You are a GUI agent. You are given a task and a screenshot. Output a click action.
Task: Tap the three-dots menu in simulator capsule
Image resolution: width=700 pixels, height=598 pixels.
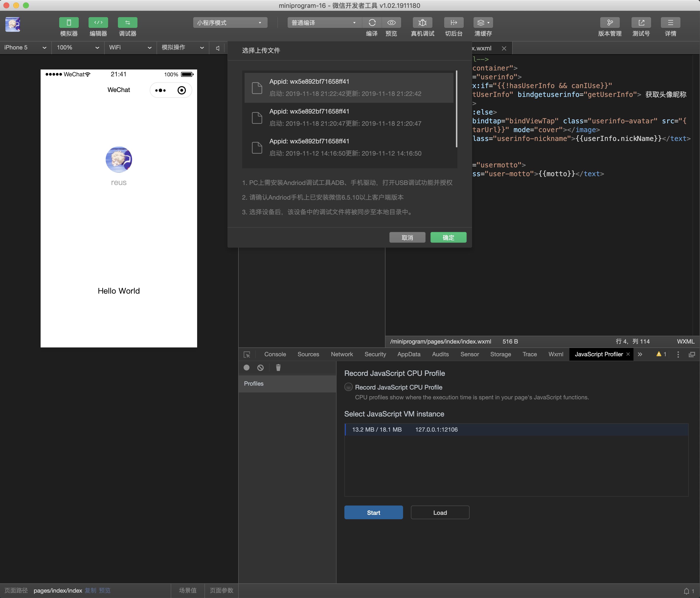160,90
